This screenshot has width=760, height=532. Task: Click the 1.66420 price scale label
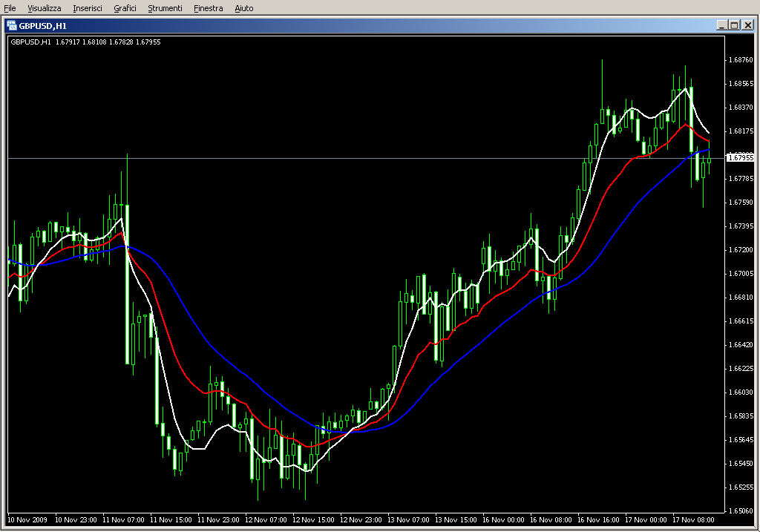(x=741, y=345)
